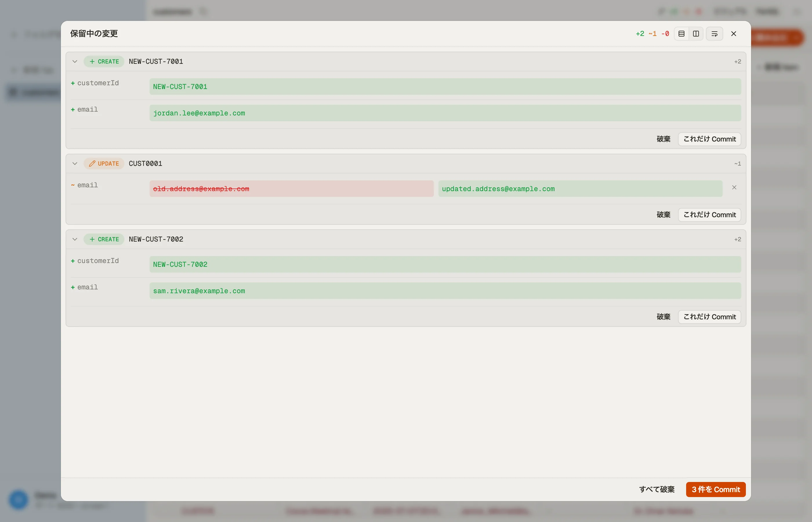Collapse the CUST0001 update section
This screenshot has height=522, width=812.
(x=75, y=163)
